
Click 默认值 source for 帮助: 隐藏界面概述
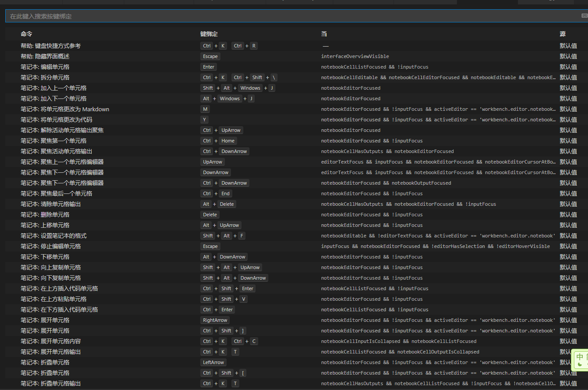(568, 56)
